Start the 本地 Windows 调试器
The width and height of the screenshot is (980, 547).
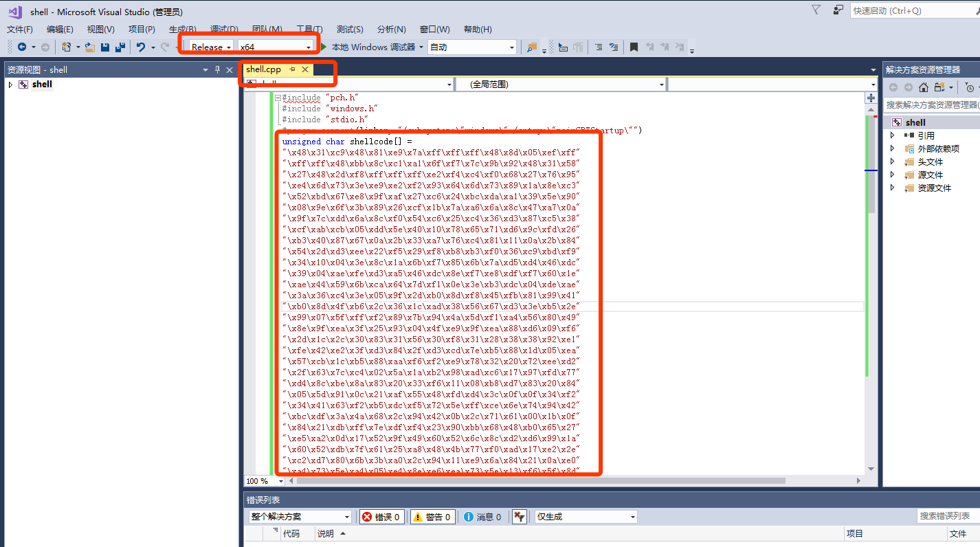click(x=372, y=47)
